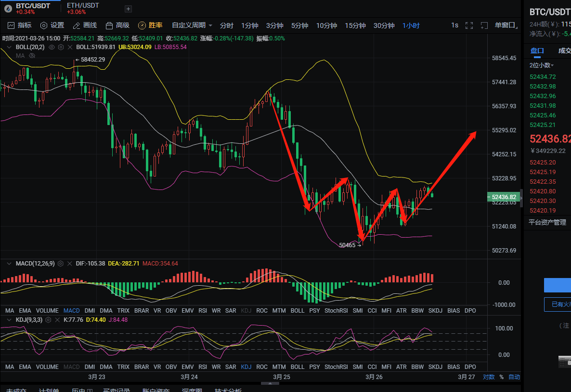Select the 画线 drawing tool
This screenshot has height=392, width=571.
pyautogui.click(x=84, y=25)
